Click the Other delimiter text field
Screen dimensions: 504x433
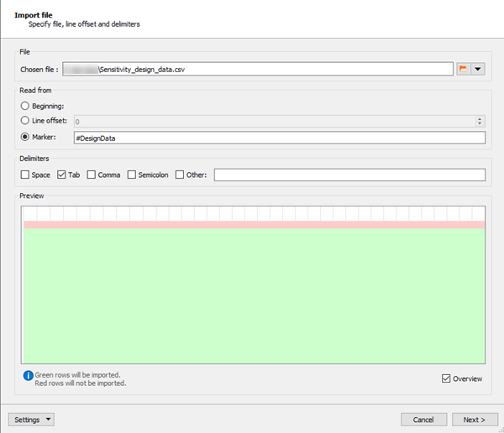pyautogui.click(x=349, y=175)
